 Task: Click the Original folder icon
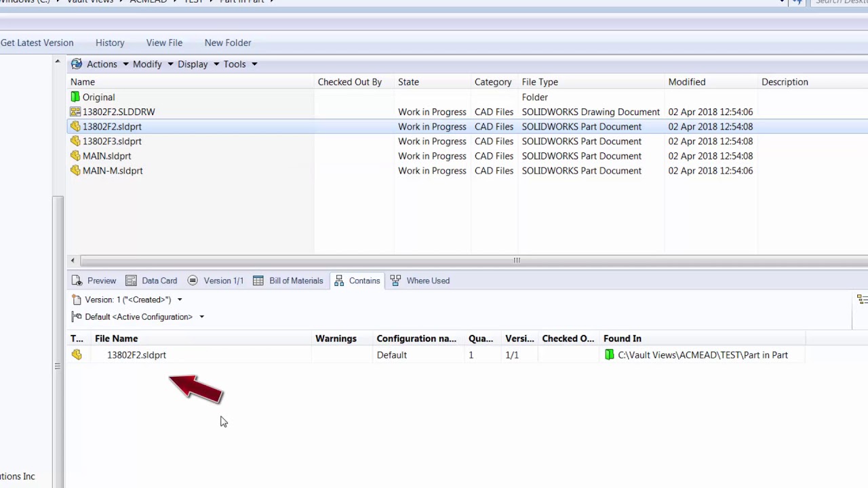coord(75,97)
